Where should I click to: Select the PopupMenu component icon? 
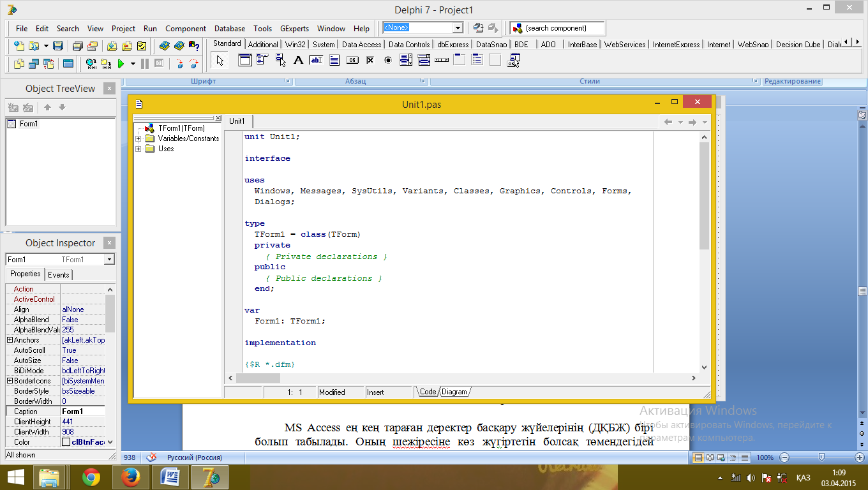click(x=280, y=61)
